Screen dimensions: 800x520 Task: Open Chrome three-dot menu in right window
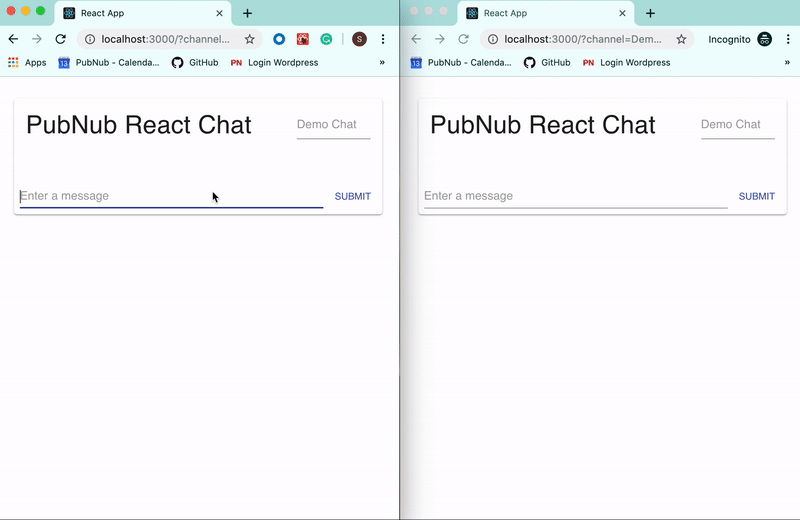point(788,39)
